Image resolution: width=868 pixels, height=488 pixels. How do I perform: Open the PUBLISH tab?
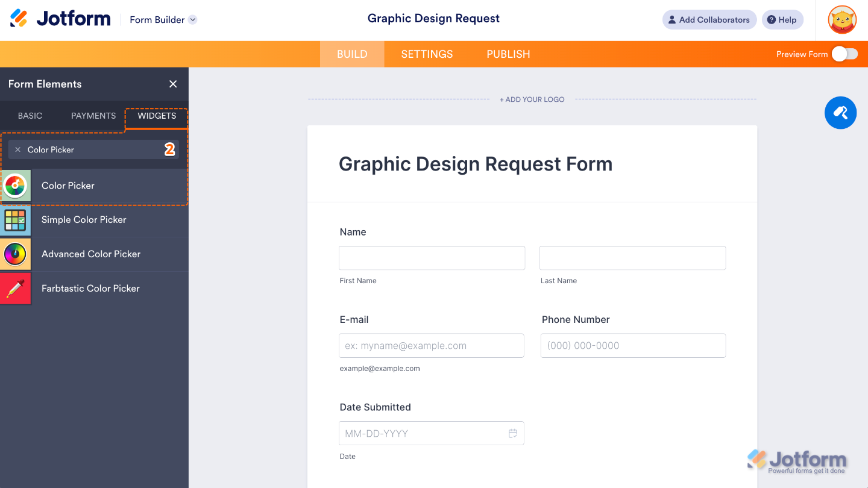[x=508, y=54]
